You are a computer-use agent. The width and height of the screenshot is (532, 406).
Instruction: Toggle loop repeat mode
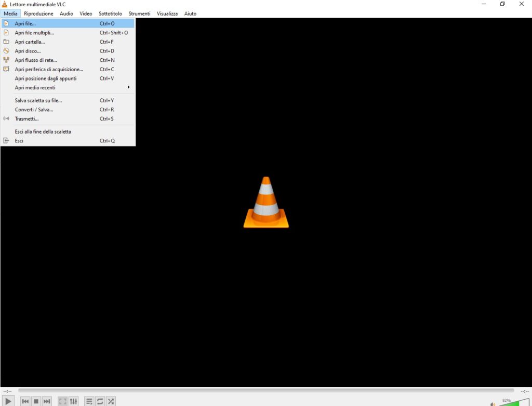click(100, 401)
